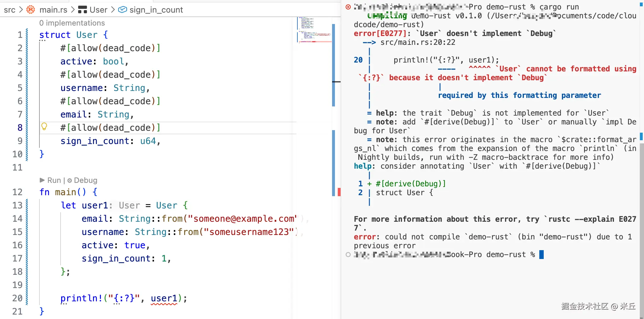This screenshot has width=644, height=319.
Task: Click the editor's vertical scrollbar
Action: pos(334,63)
